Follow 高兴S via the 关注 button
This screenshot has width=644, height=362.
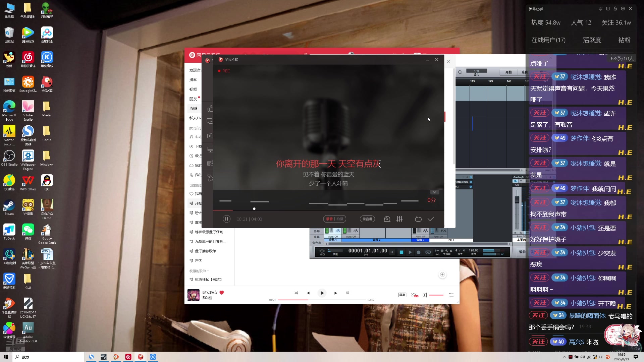[538, 342]
